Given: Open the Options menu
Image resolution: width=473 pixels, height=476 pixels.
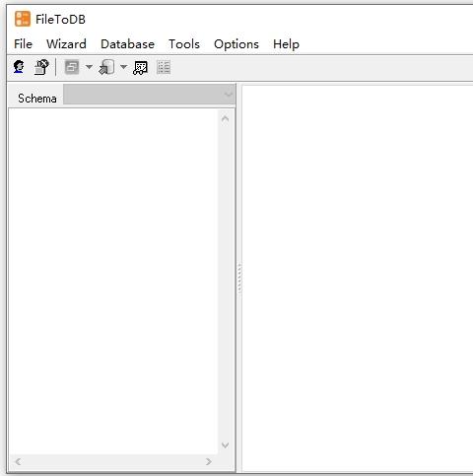Looking at the screenshot, I should point(236,44).
